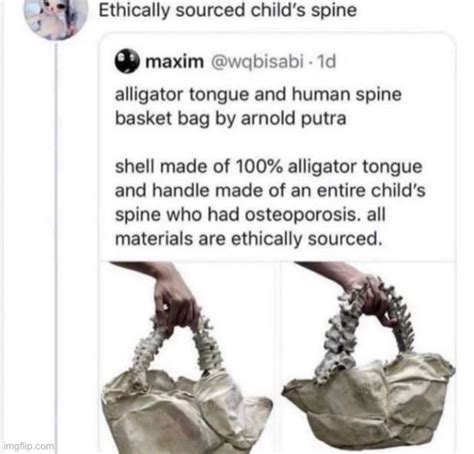Image resolution: width=474 pixels, height=454 pixels.
Task: Open maxim's display name
Action: pyautogui.click(x=174, y=62)
